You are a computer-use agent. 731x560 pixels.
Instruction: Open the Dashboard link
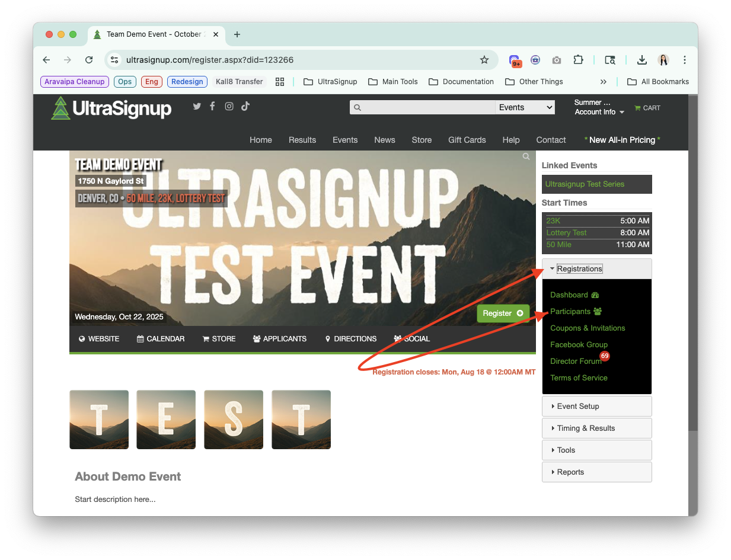point(574,295)
